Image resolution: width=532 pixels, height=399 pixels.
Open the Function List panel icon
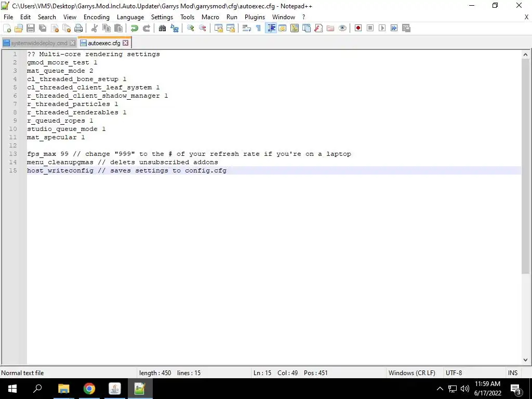(x=318, y=28)
